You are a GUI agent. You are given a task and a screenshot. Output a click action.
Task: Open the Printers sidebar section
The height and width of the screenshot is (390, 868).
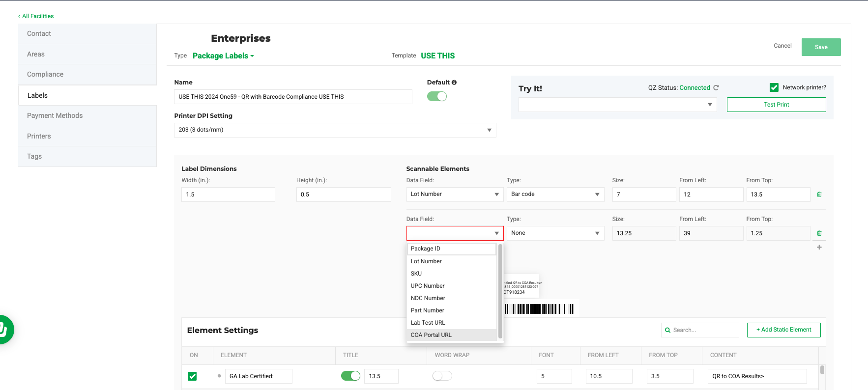click(x=39, y=136)
